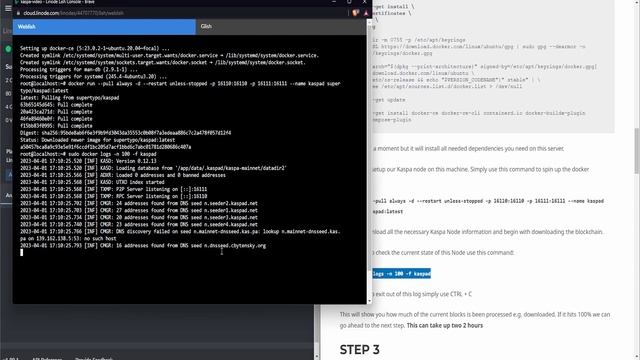Screen dimensions: 640x360
Task: Click the 'STEP 3' heading
Action: [x=360, y=350]
